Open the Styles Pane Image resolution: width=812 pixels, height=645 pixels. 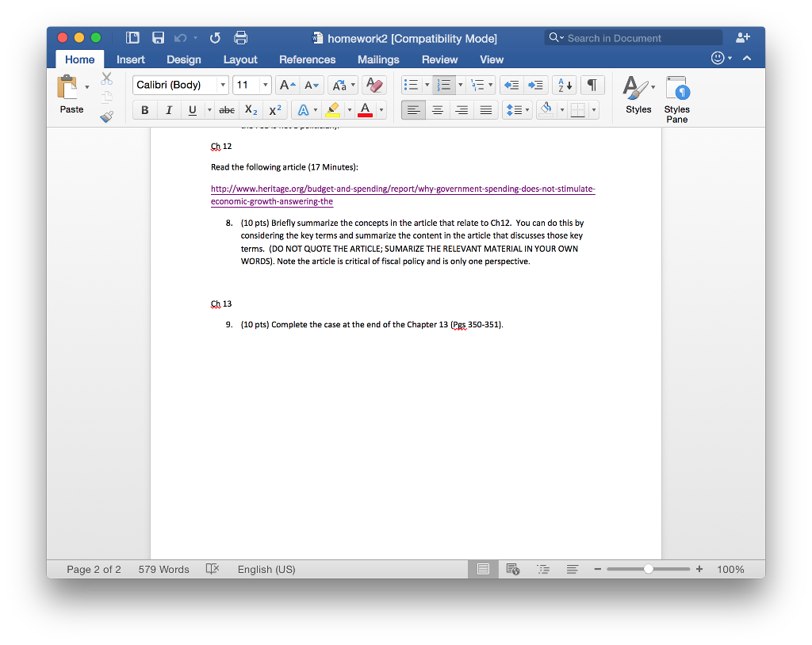pos(676,99)
